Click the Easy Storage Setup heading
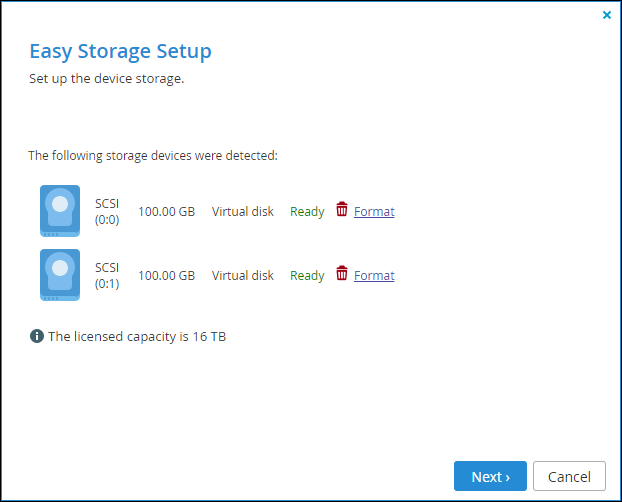This screenshot has height=502, width=622. [121, 52]
